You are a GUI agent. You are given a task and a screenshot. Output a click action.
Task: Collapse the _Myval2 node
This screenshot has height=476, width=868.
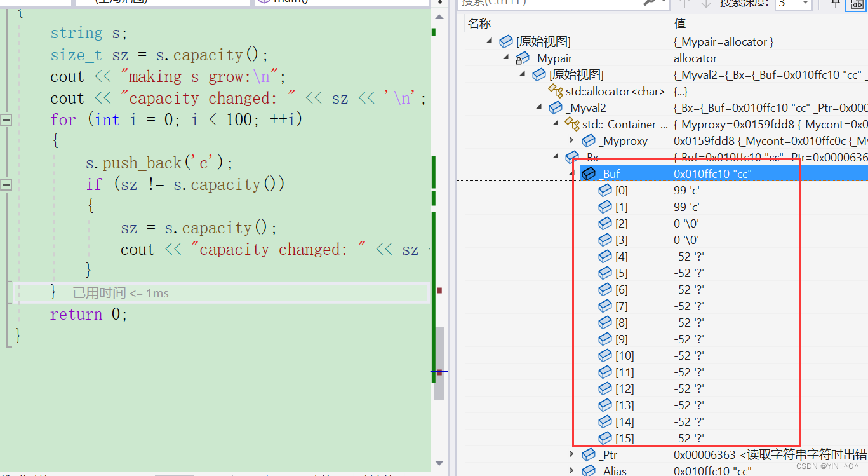tap(539, 107)
